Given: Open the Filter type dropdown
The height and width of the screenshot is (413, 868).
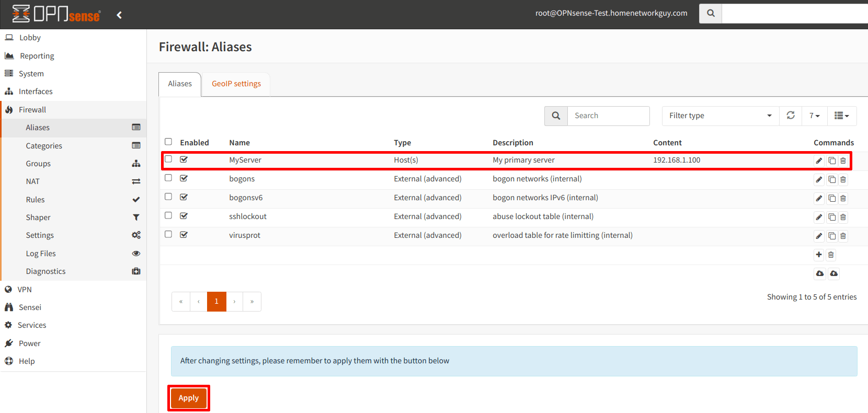Looking at the screenshot, I should point(720,116).
